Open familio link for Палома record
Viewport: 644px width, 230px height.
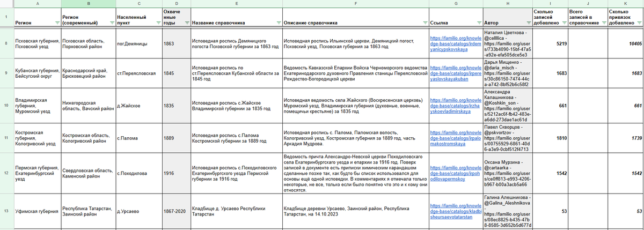(455, 138)
